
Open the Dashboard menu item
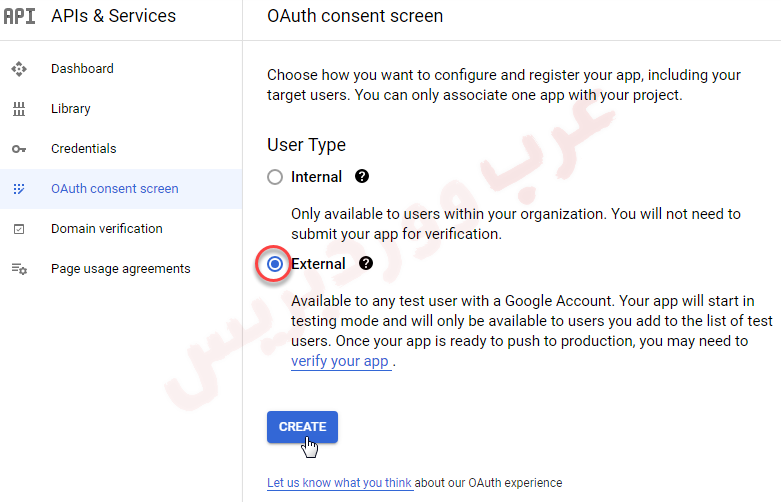(82, 69)
